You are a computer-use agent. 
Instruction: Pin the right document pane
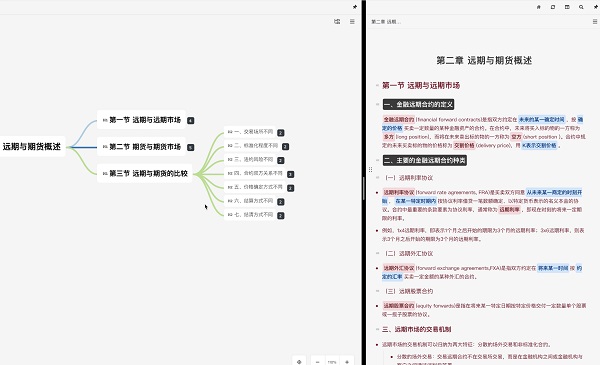click(596, 7)
